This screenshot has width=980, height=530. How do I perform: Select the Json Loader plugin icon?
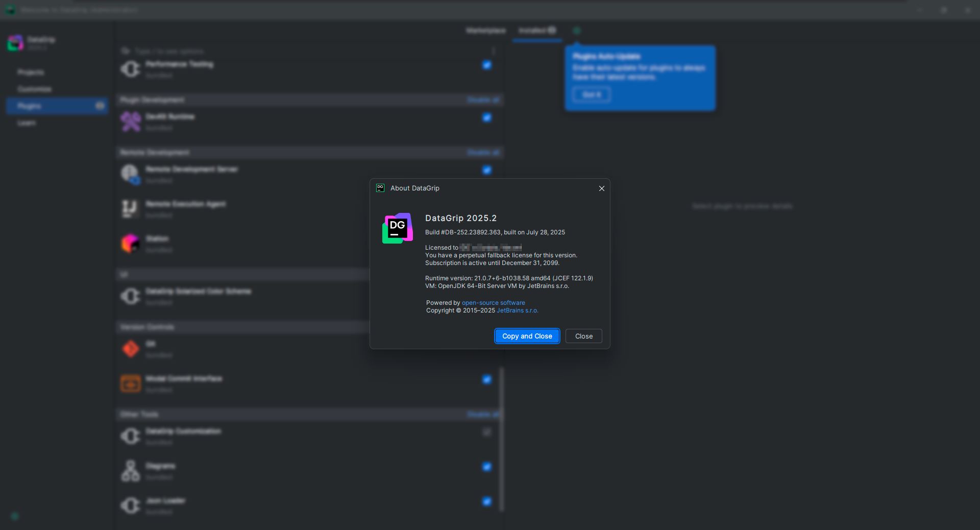coord(131,505)
